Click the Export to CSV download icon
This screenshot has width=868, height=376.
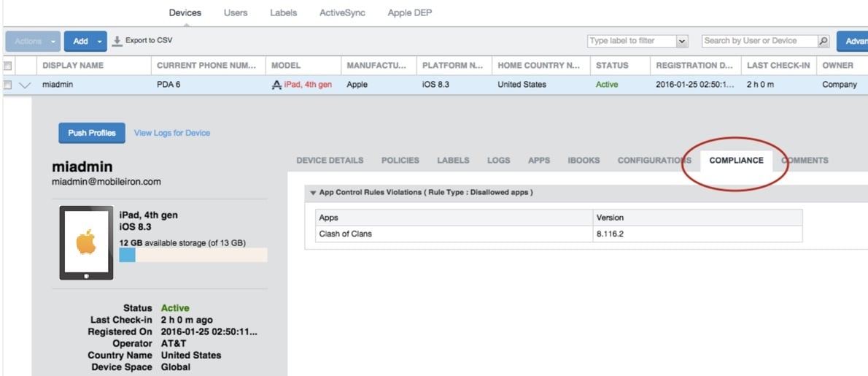(117, 41)
